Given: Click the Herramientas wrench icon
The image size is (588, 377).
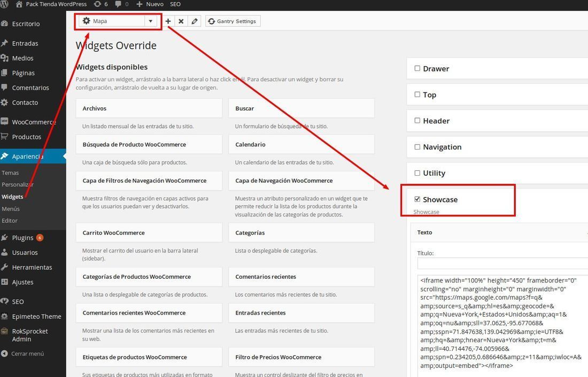Looking at the screenshot, I should [4, 267].
